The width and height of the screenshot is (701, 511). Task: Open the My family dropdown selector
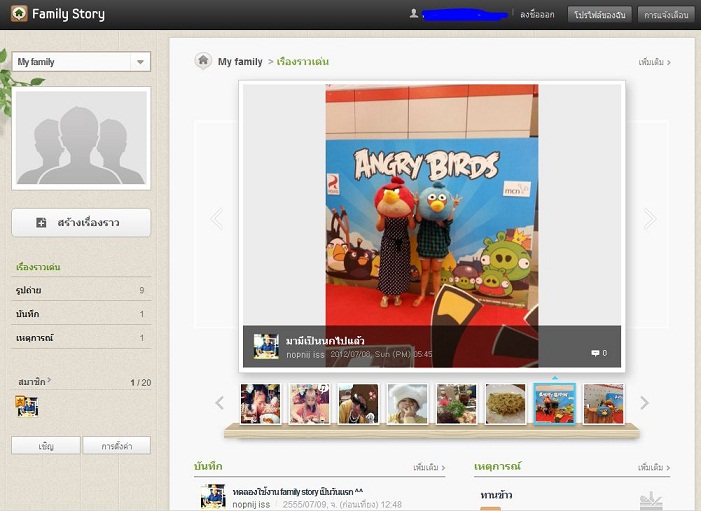coord(81,62)
